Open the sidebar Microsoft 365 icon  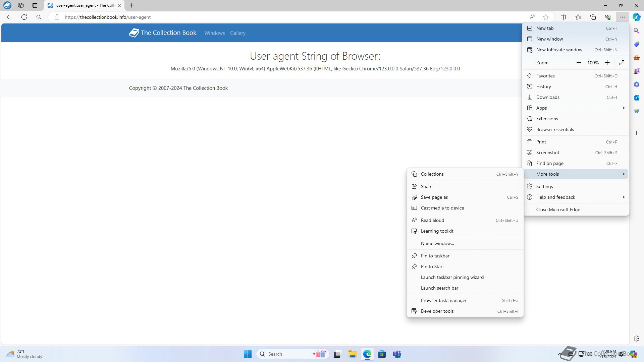(637, 84)
